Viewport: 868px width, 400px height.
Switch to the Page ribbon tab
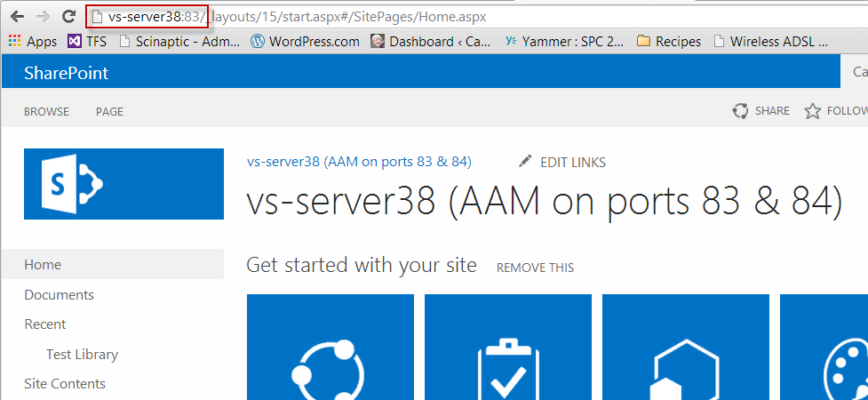point(109,112)
